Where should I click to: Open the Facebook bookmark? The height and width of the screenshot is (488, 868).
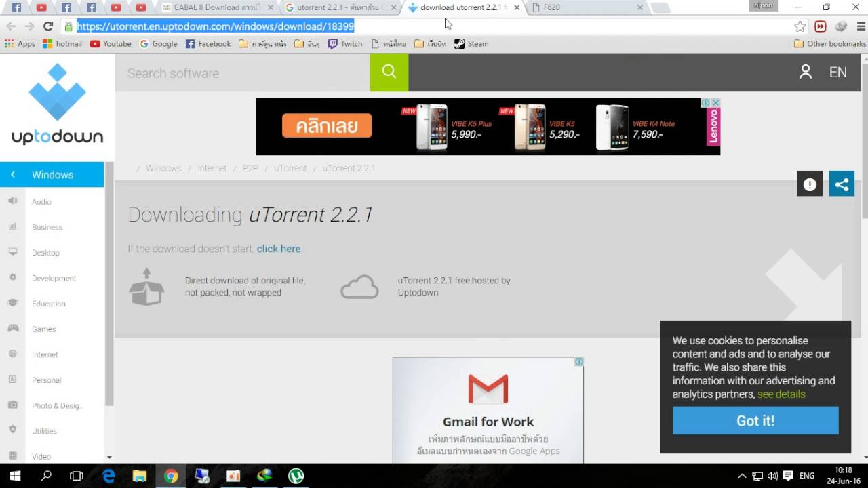[x=208, y=43]
